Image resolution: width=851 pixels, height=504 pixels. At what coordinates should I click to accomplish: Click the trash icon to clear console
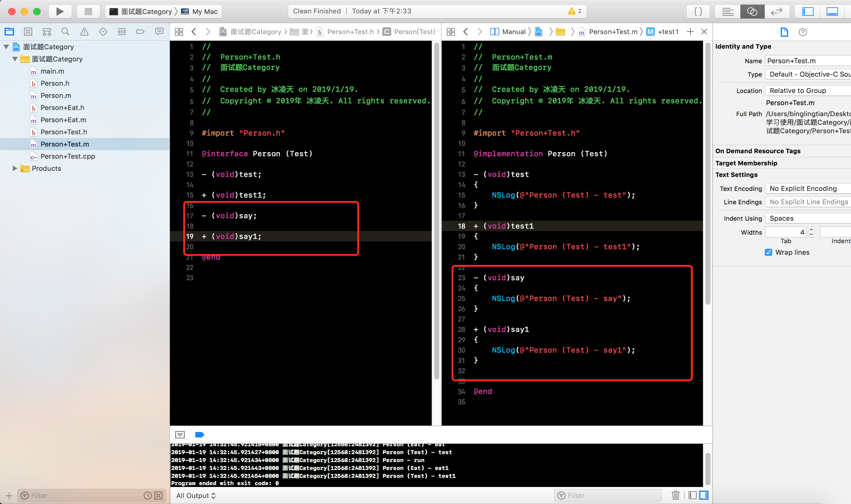coord(675,495)
